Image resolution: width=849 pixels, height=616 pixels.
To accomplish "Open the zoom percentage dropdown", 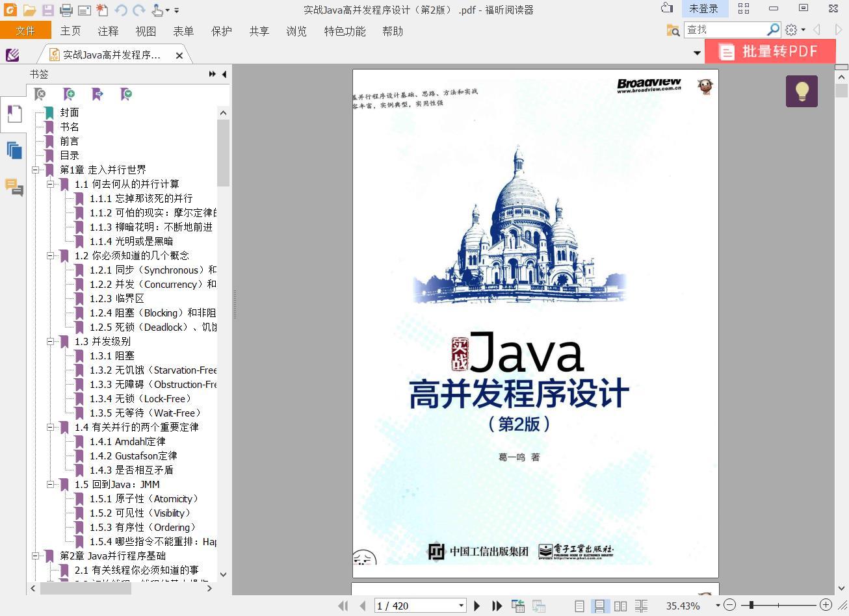I will click(718, 606).
